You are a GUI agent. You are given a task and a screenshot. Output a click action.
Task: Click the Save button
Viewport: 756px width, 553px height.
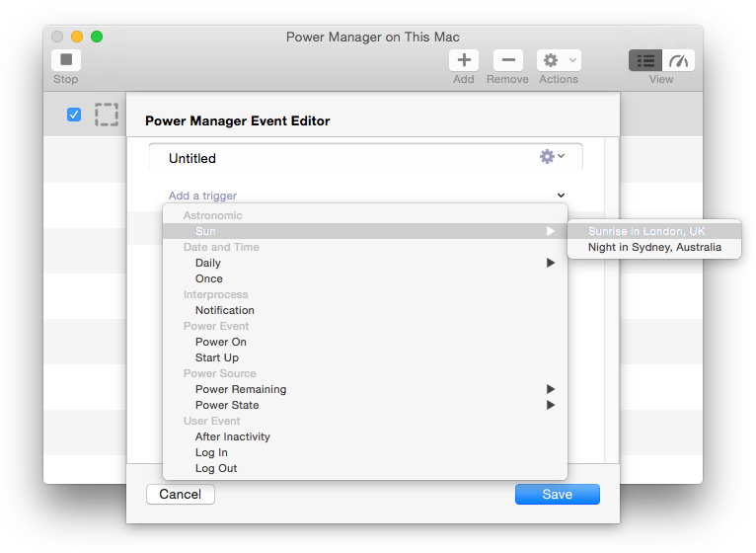pyautogui.click(x=558, y=494)
